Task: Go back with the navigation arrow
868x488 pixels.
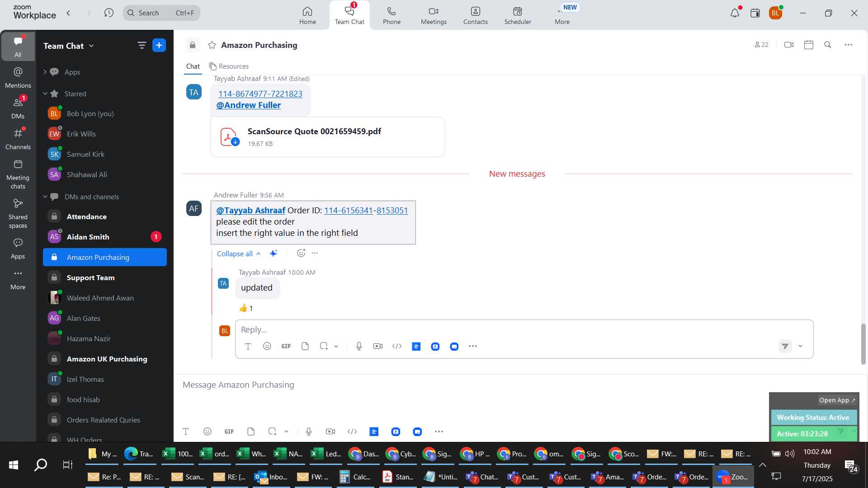Action: 68,13
